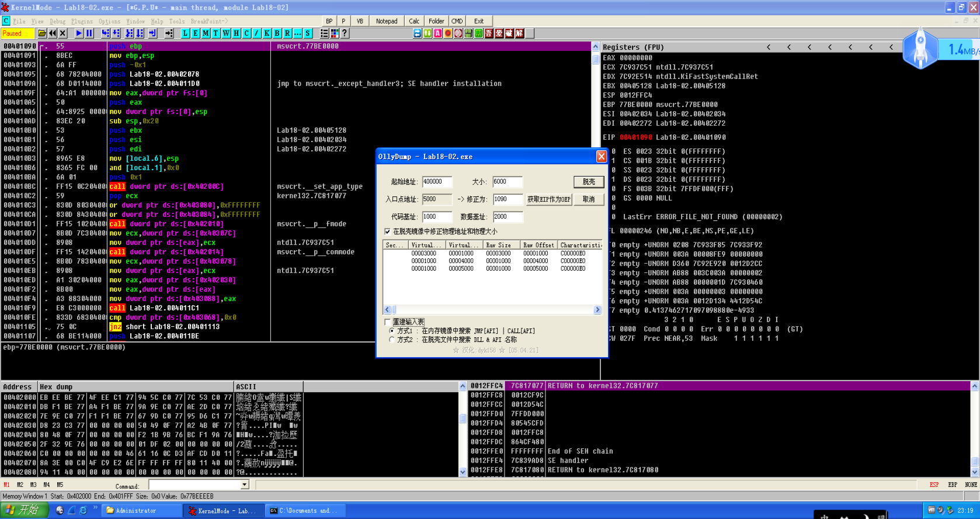Switch to memory window M3
The image size is (980, 519).
point(33,485)
